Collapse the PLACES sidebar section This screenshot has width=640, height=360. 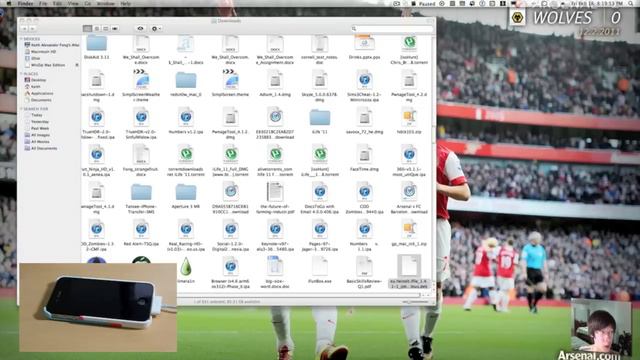click(21, 73)
